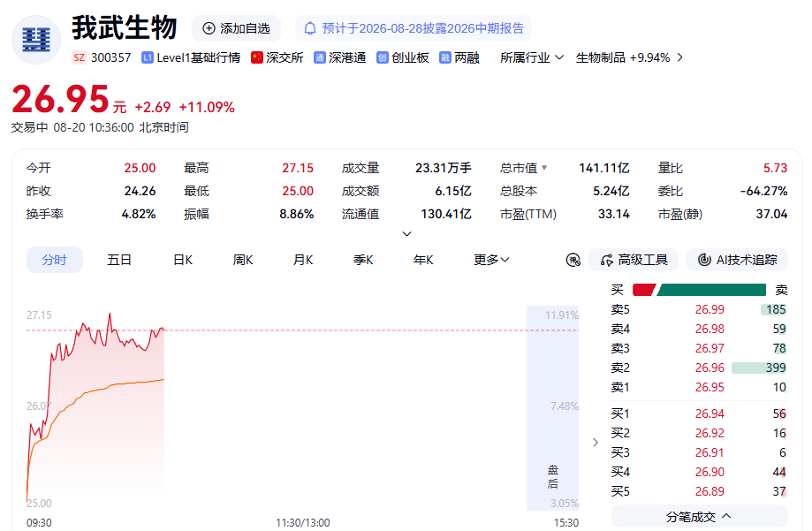Expand the 所属行业 dropdown
This screenshot has height=531, width=812.
(532, 57)
